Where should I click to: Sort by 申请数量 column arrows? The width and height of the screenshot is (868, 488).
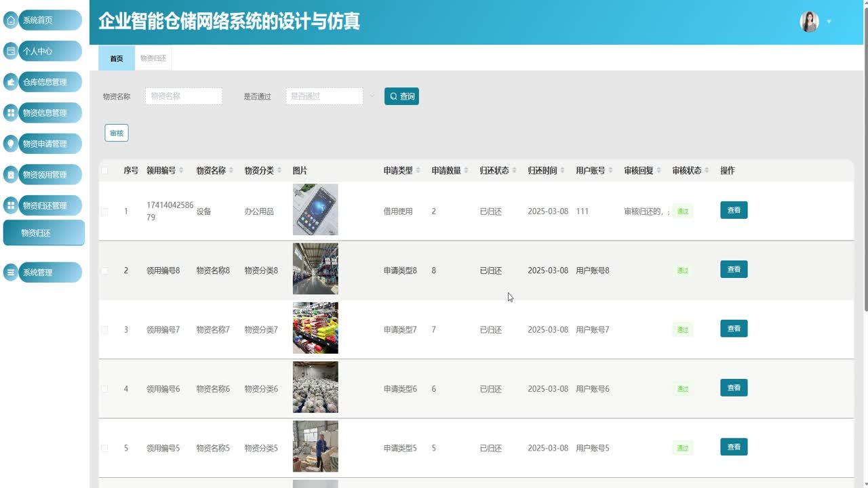pyautogui.click(x=467, y=171)
